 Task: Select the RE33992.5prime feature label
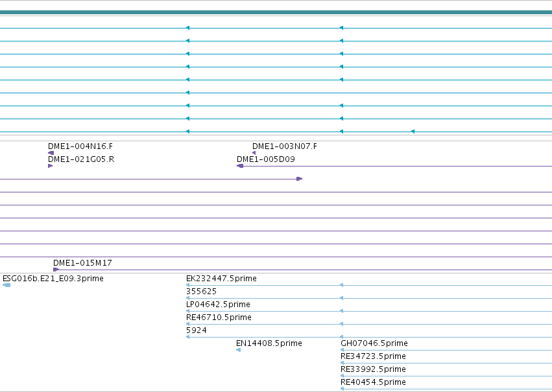pyautogui.click(x=373, y=369)
